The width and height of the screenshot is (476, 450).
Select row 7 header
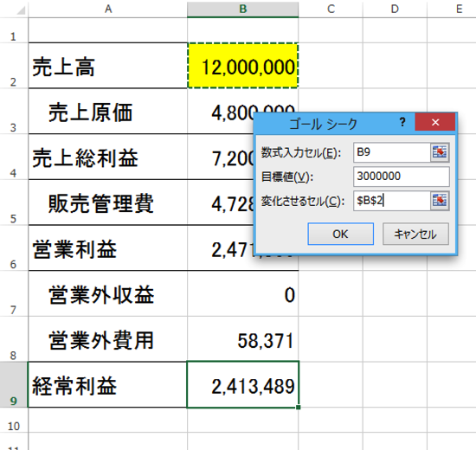(14, 293)
